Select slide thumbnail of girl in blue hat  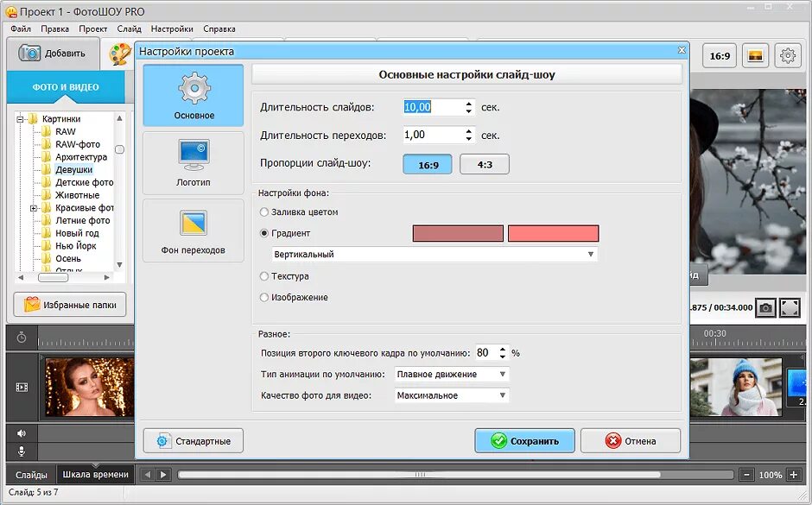point(736,387)
